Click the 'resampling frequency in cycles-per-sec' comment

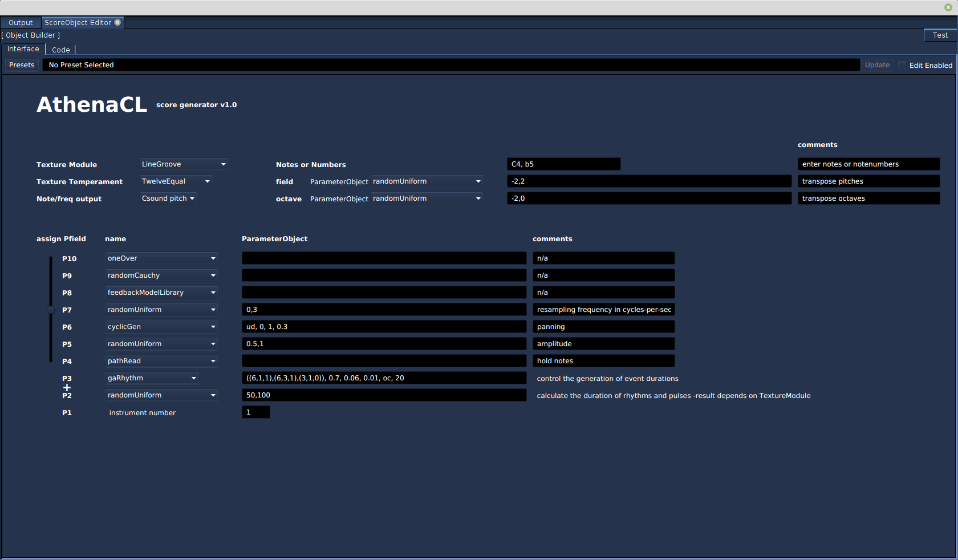(603, 310)
